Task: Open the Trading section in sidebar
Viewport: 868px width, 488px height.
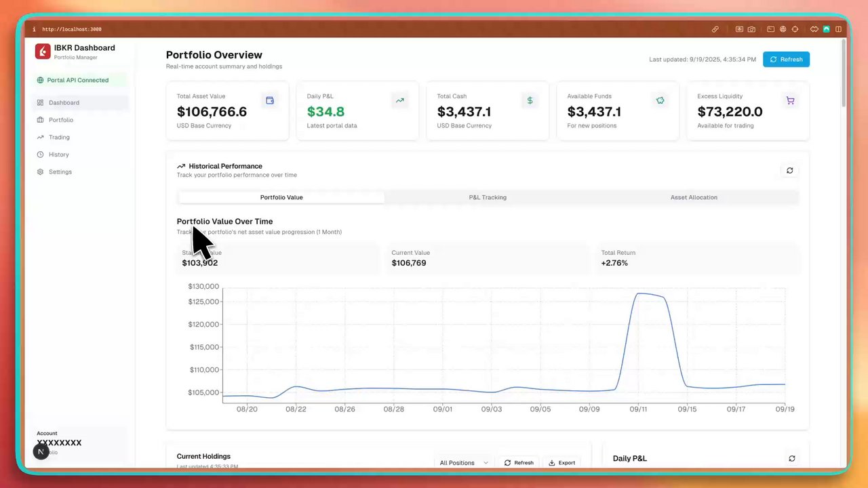Action: tap(81, 138)
